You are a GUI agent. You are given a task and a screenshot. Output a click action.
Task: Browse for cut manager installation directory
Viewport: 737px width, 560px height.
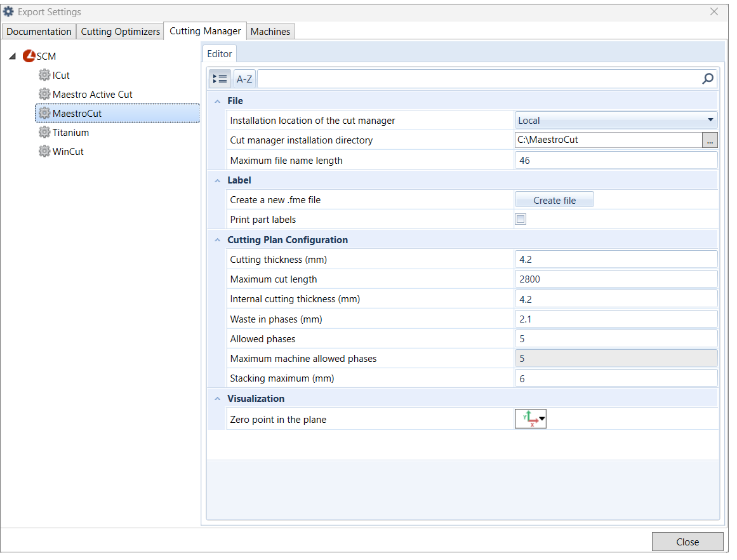710,140
